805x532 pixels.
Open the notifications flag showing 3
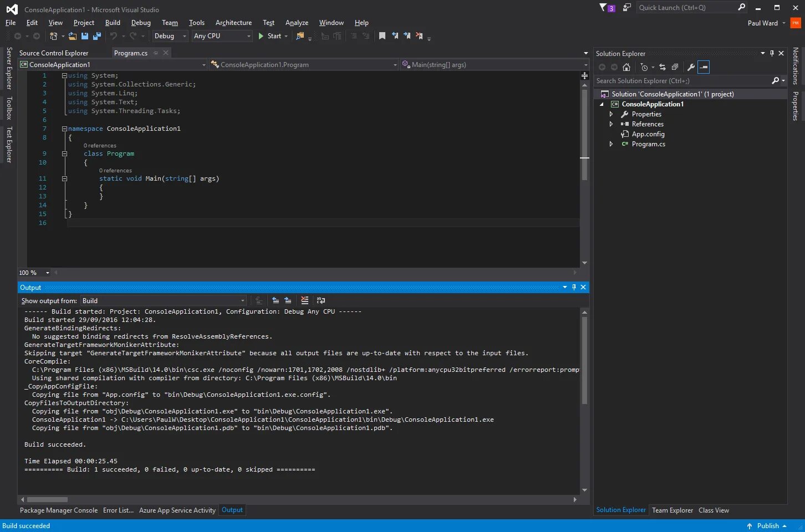tap(607, 8)
